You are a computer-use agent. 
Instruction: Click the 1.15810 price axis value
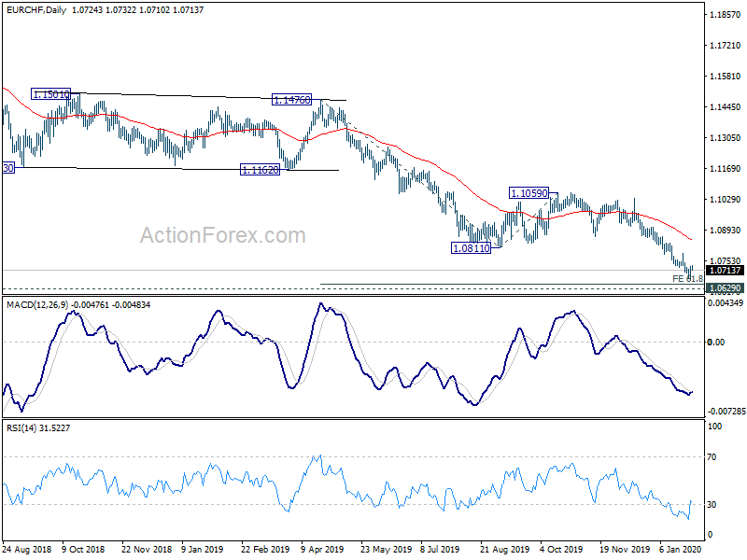[726, 77]
